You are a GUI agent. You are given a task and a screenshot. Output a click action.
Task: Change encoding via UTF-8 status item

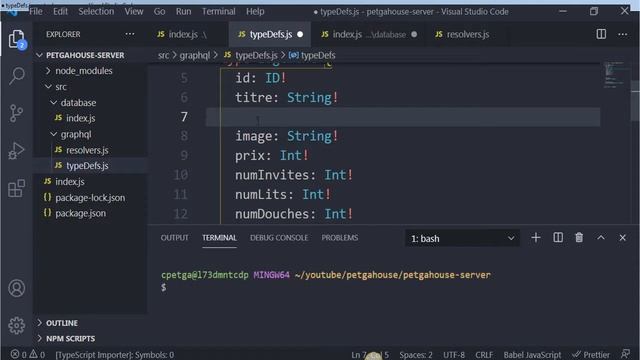pyautogui.click(x=454, y=354)
